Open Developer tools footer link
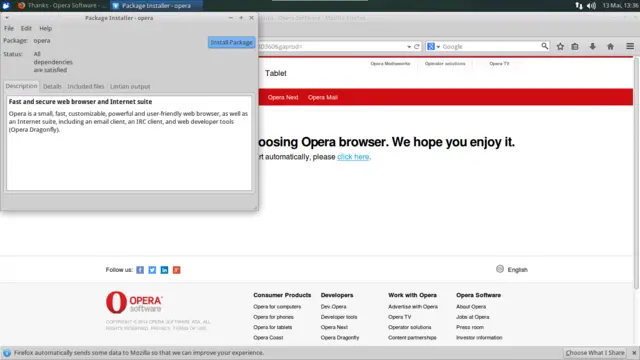This screenshot has width=640, height=360. [339, 317]
